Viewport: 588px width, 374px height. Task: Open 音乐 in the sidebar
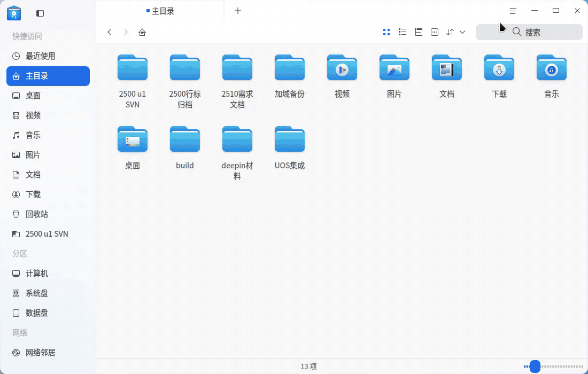pyautogui.click(x=48, y=135)
